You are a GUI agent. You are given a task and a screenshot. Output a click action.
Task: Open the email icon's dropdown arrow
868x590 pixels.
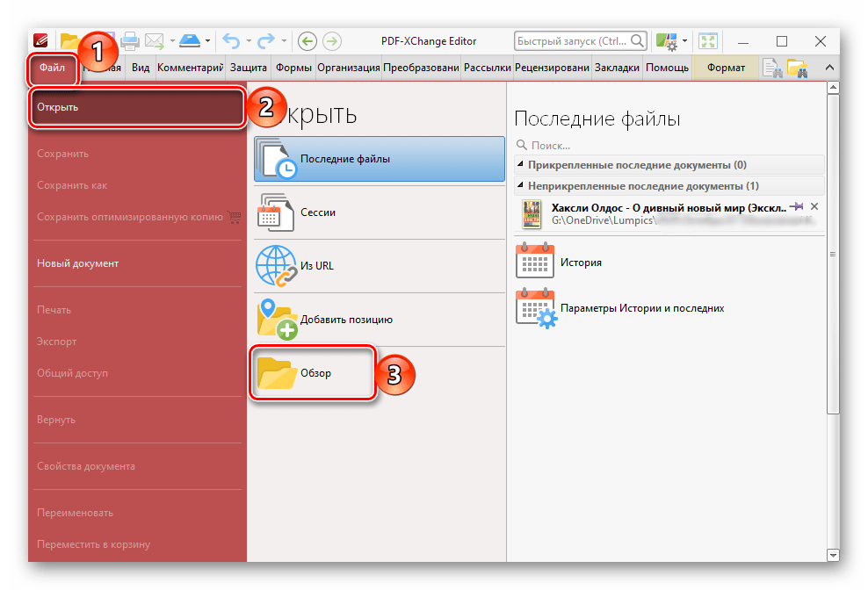172,41
